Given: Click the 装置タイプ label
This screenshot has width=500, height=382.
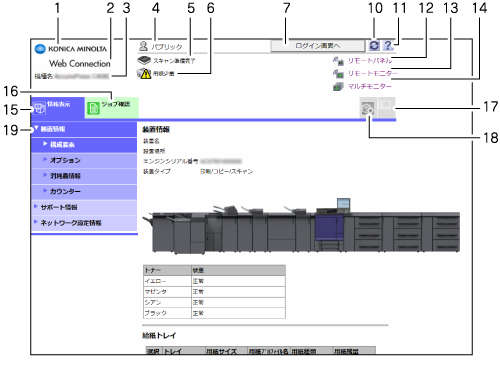Looking at the screenshot, I should pos(157,171).
